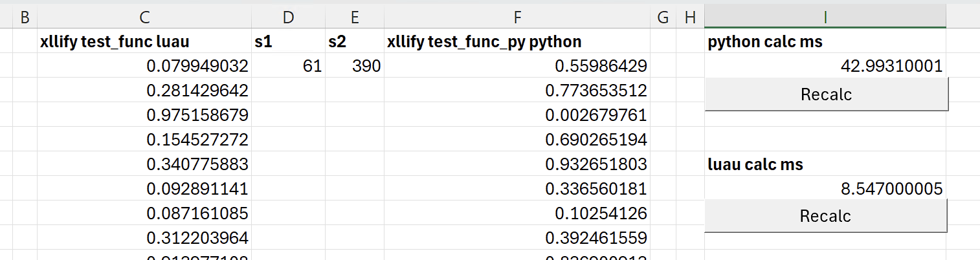Select the cell with value 0.002679761
Image resolution: width=980 pixels, height=260 pixels.
tap(517, 114)
